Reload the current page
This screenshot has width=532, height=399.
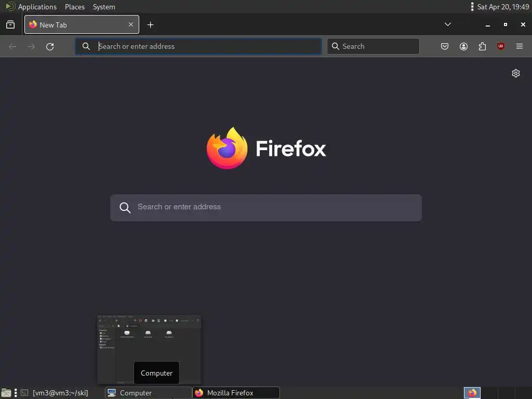click(50, 46)
